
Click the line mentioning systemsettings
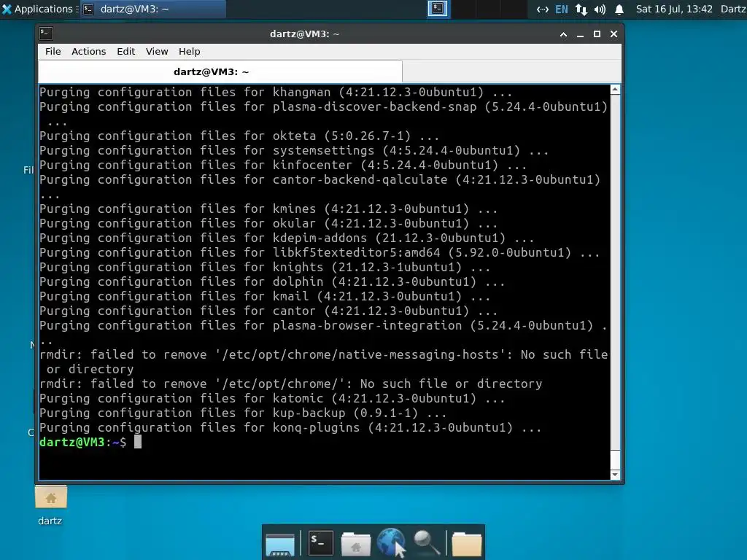click(294, 150)
